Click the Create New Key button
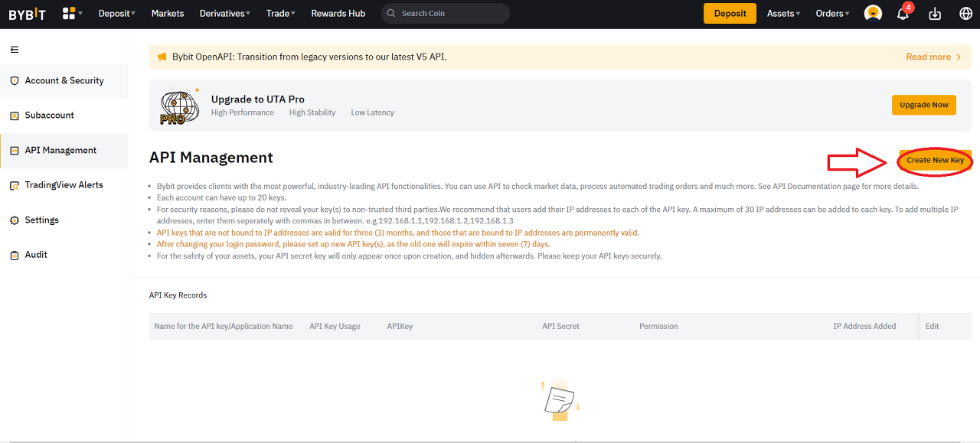The width and height of the screenshot is (980, 443). tap(935, 161)
